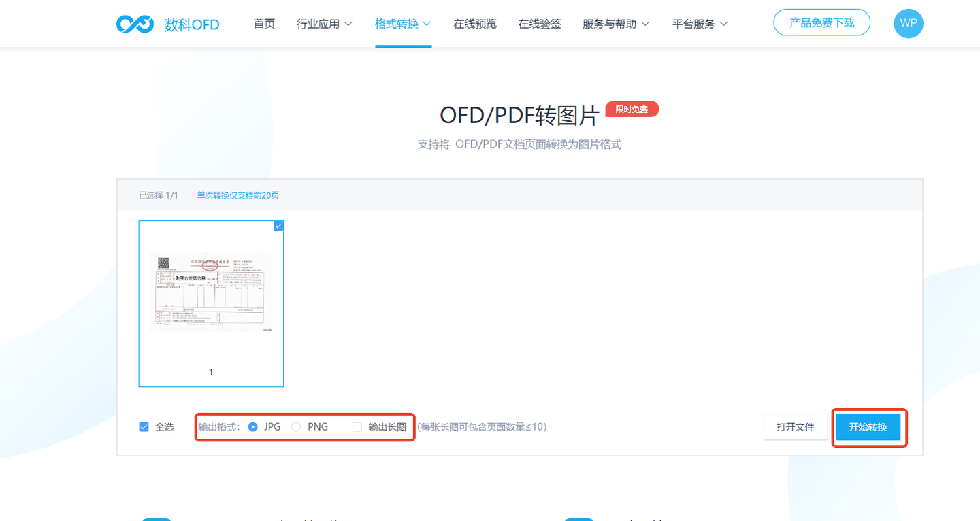
Task: Go to the 首页 menu item
Action: pyautogui.click(x=263, y=22)
